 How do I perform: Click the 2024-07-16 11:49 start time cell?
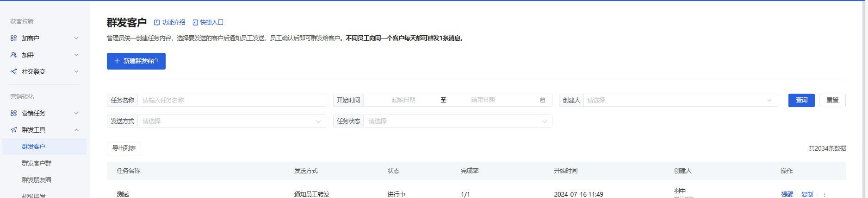tap(578, 195)
